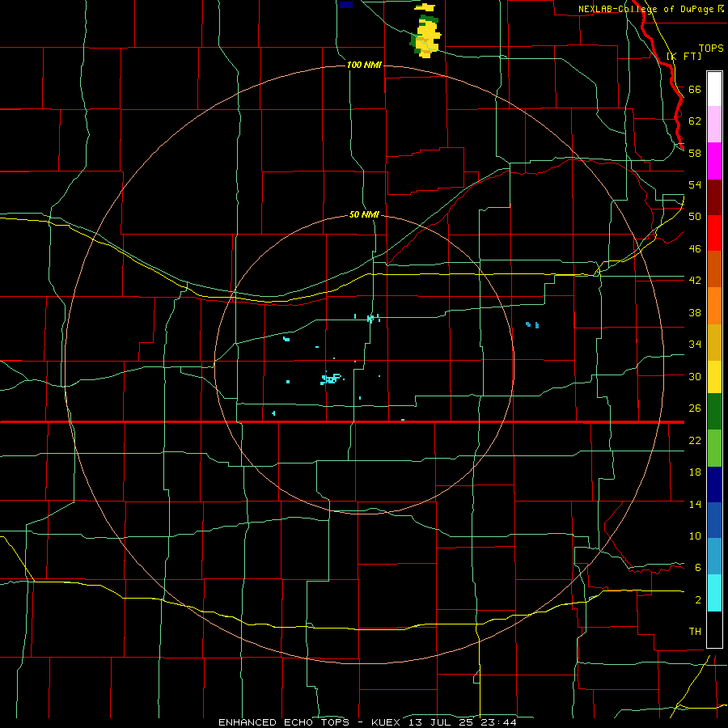The image size is (728, 728).
Task: Click the "26" scale value
Action: (695, 408)
